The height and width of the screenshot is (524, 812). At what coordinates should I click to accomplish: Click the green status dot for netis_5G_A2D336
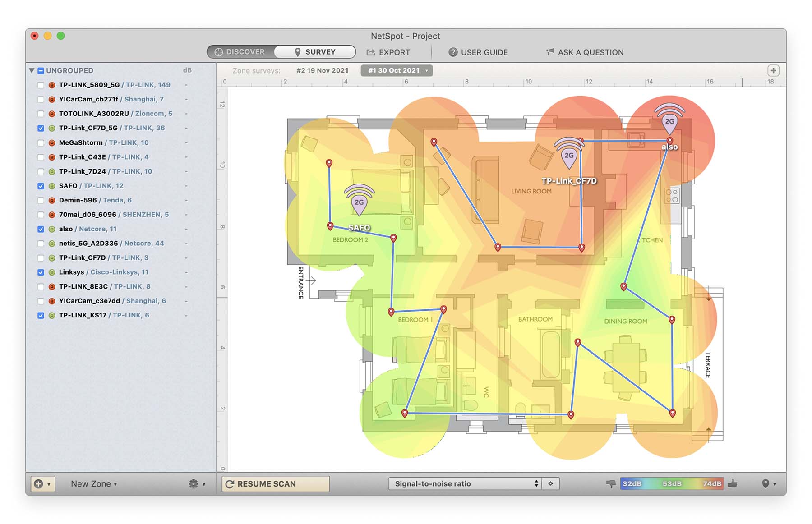pos(52,244)
